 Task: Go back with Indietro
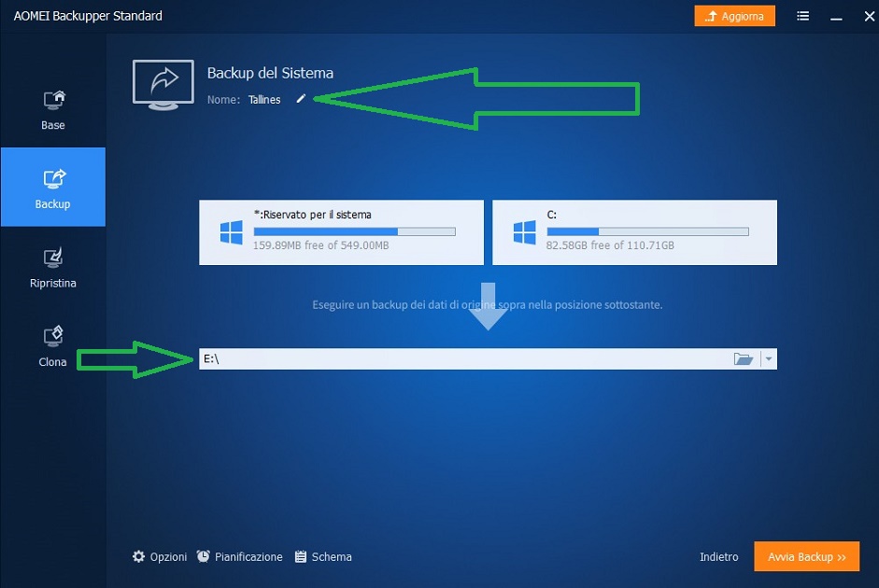tap(718, 556)
